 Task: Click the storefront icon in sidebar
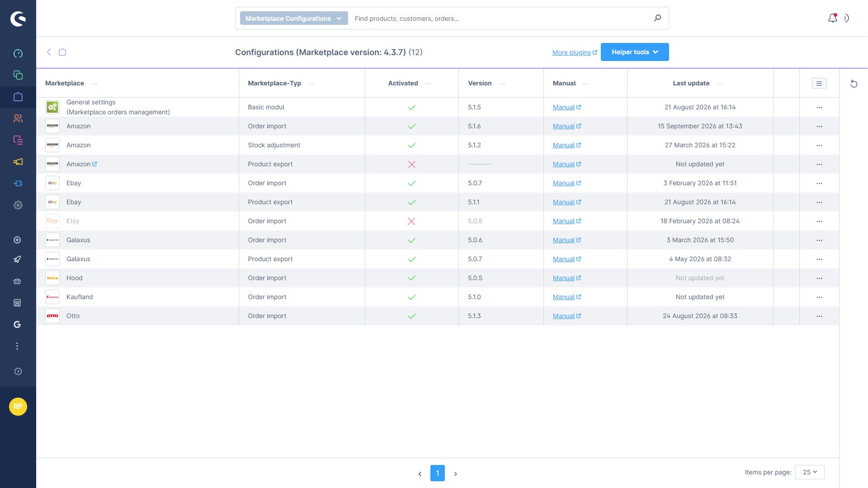17,303
